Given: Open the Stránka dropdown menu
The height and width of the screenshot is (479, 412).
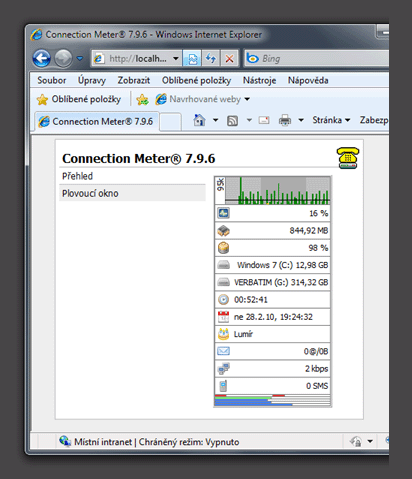Looking at the screenshot, I should [x=331, y=120].
